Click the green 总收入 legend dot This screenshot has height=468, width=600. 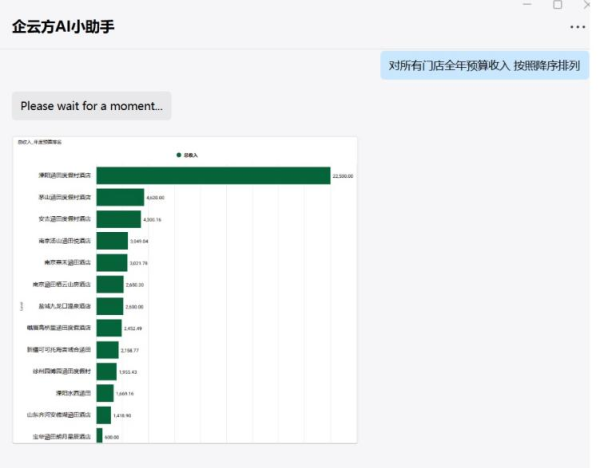(x=178, y=155)
